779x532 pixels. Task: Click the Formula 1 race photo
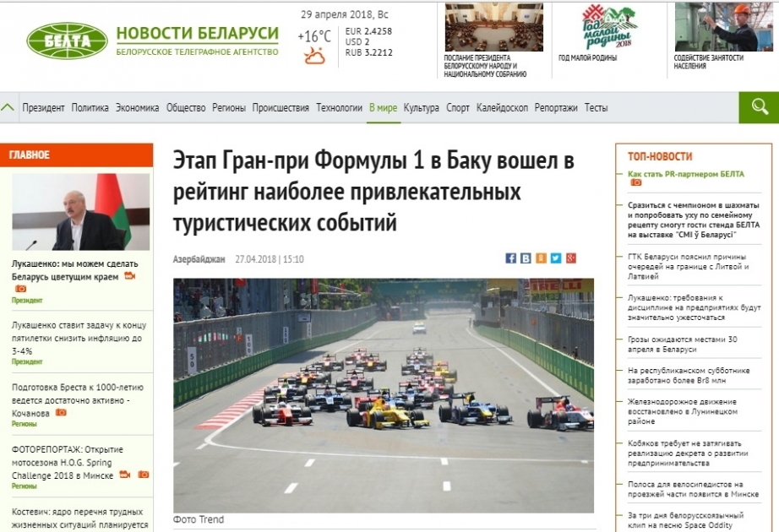384,395
